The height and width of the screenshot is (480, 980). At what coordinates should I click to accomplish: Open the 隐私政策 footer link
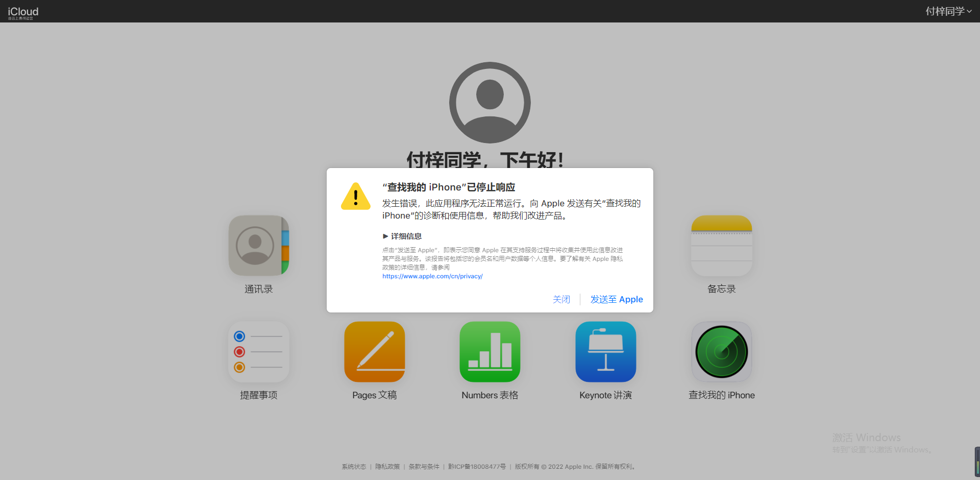[387, 467]
